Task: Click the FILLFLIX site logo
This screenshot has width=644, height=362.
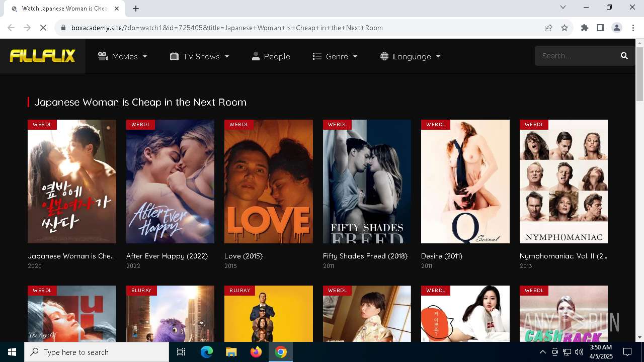Action: (43, 56)
